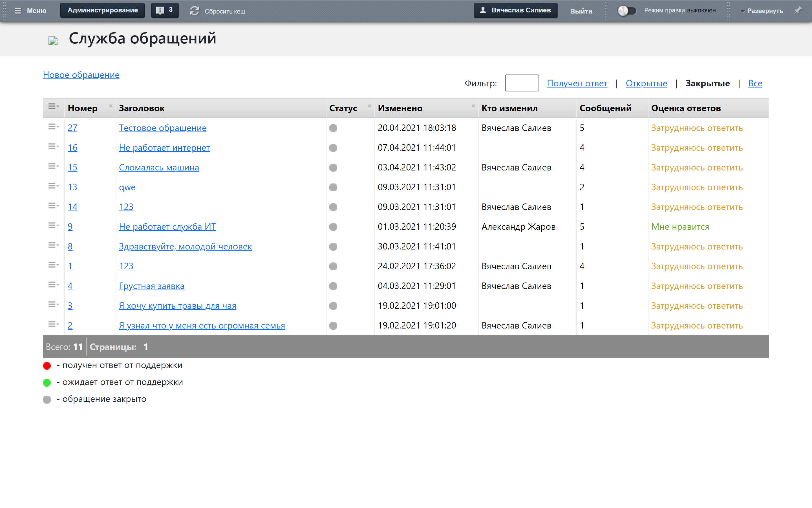The width and height of the screenshot is (812, 508).
Task: Show Все tickets filter
Action: [x=755, y=83]
